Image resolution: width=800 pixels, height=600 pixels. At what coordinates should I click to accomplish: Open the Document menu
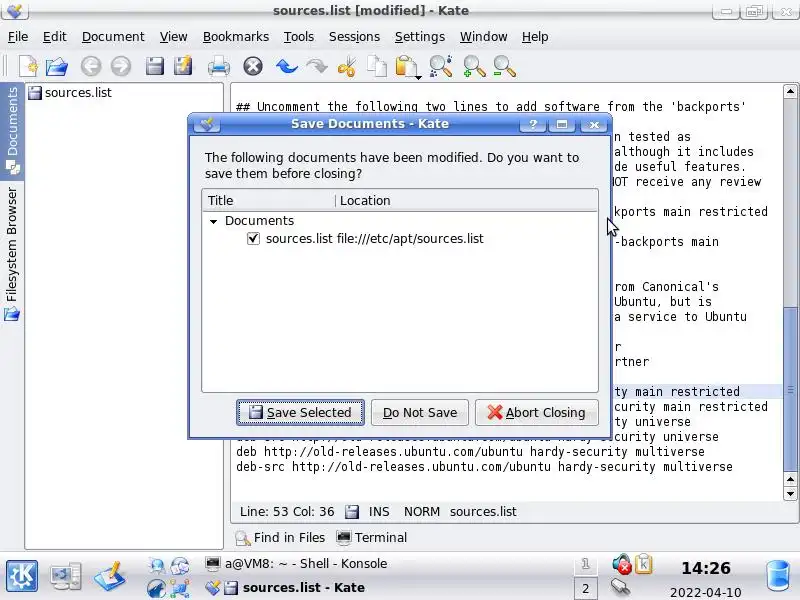point(113,37)
